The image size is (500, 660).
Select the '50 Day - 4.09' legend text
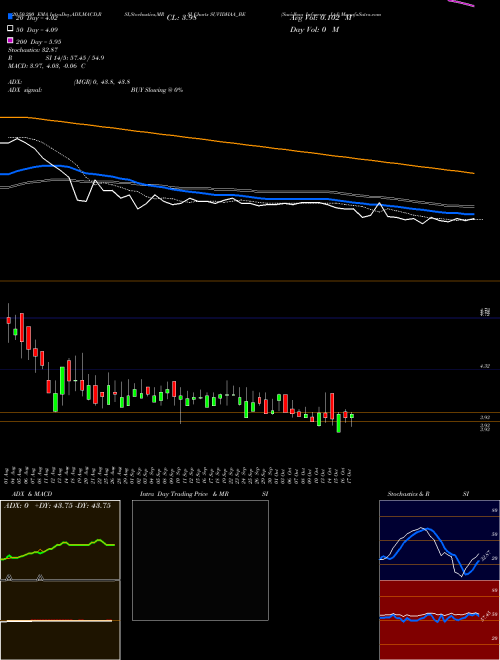pos(37,30)
